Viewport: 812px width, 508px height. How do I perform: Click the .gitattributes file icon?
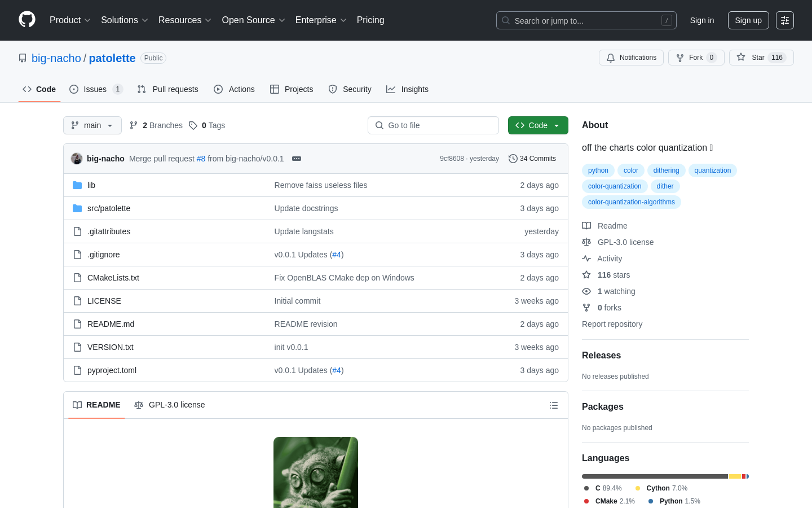(x=77, y=231)
